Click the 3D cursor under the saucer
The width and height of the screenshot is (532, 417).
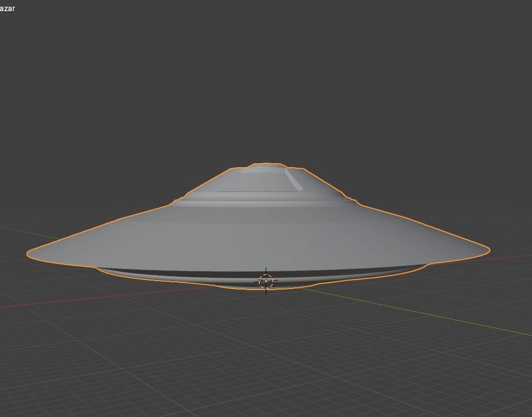pyautogui.click(x=266, y=281)
